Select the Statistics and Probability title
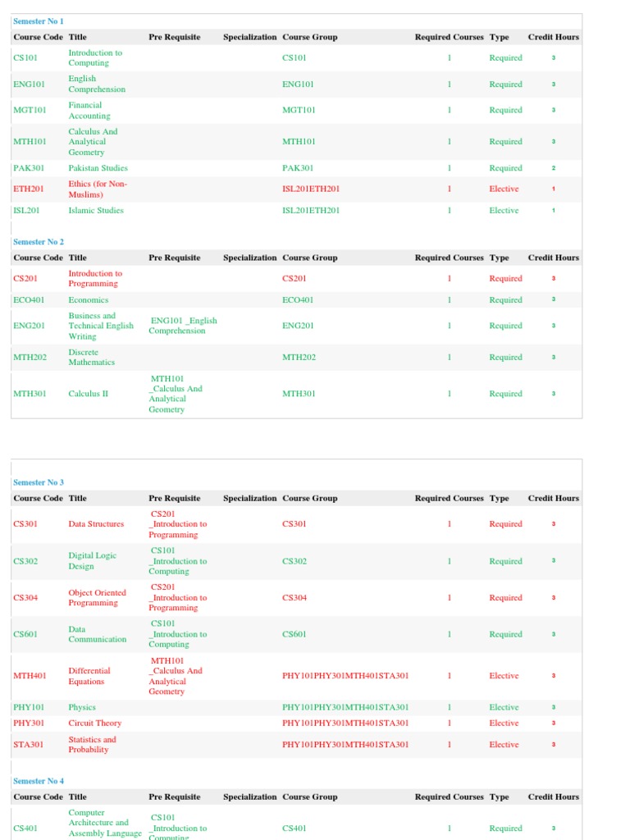This screenshot has width=630, height=840. pos(92,745)
